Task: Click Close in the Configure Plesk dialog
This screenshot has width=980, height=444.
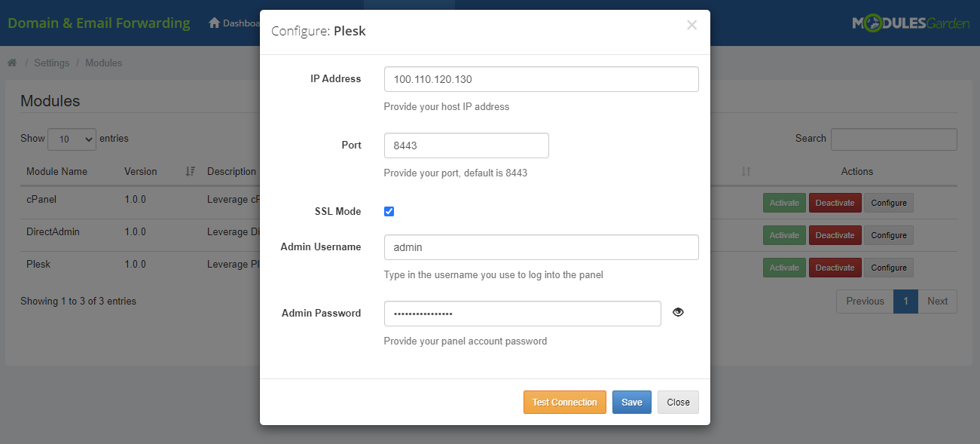Action: [x=677, y=402]
